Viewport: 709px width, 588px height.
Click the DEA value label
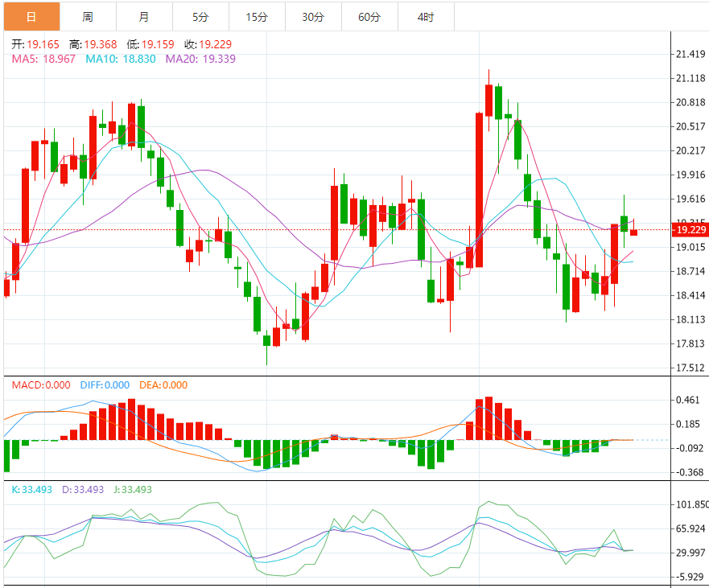pos(163,385)
